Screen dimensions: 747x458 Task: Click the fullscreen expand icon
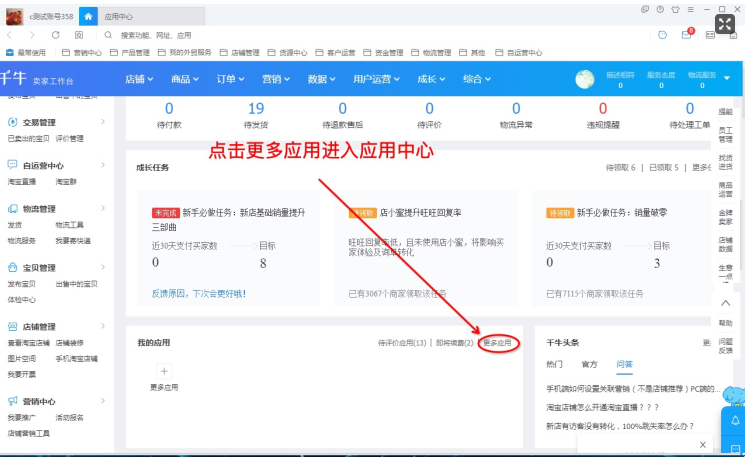pyautogui.click(x=725, y=24)
